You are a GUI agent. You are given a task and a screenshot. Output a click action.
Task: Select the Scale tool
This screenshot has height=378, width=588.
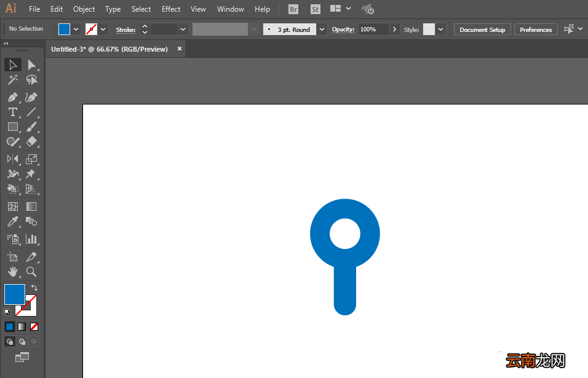(x=31, y=159)
